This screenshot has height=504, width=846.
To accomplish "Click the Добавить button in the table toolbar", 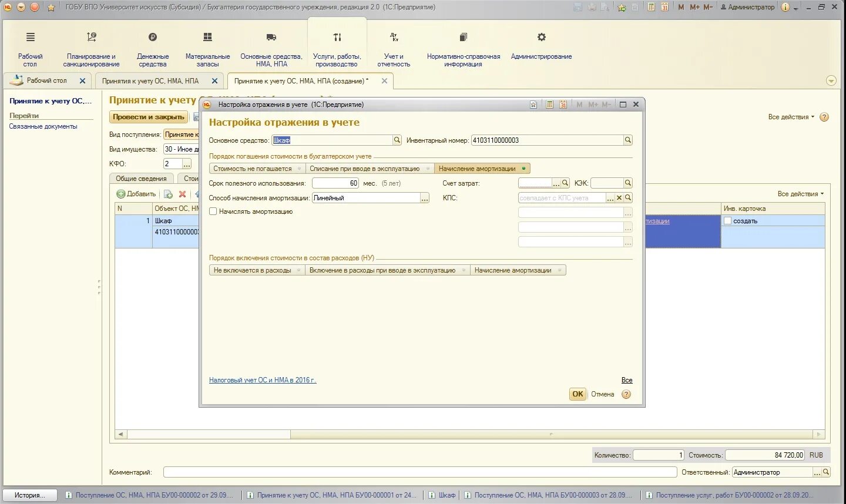I will click(x=136, y=194).
